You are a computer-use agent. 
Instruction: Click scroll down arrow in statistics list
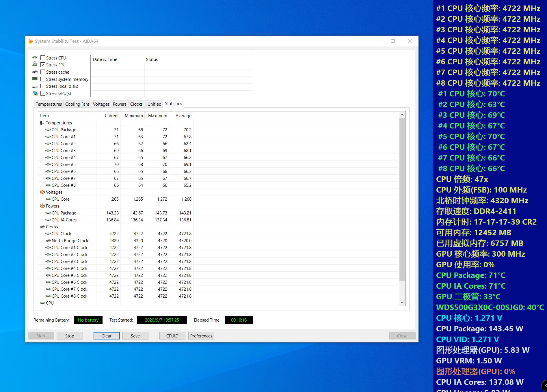[x=402, y=303]
